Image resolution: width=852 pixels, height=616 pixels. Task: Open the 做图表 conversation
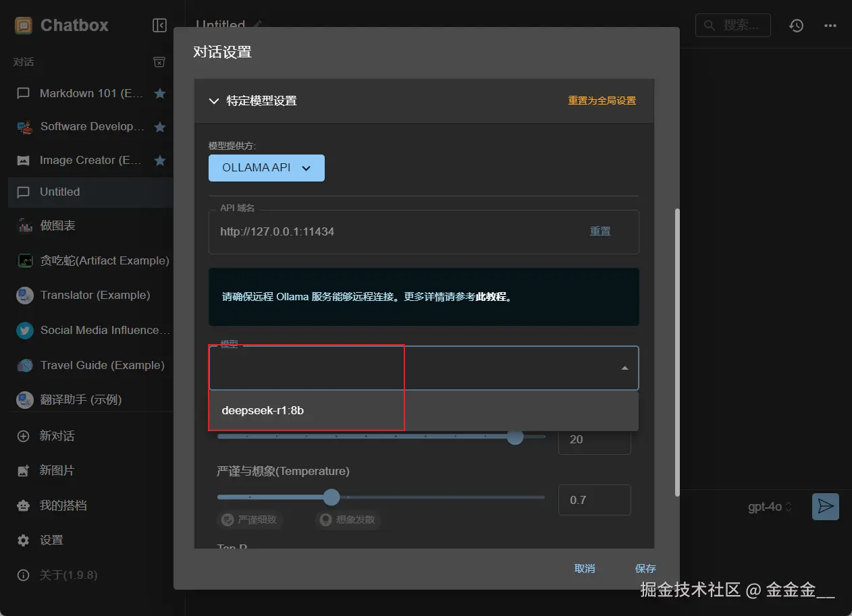click(x=91, y=225)
